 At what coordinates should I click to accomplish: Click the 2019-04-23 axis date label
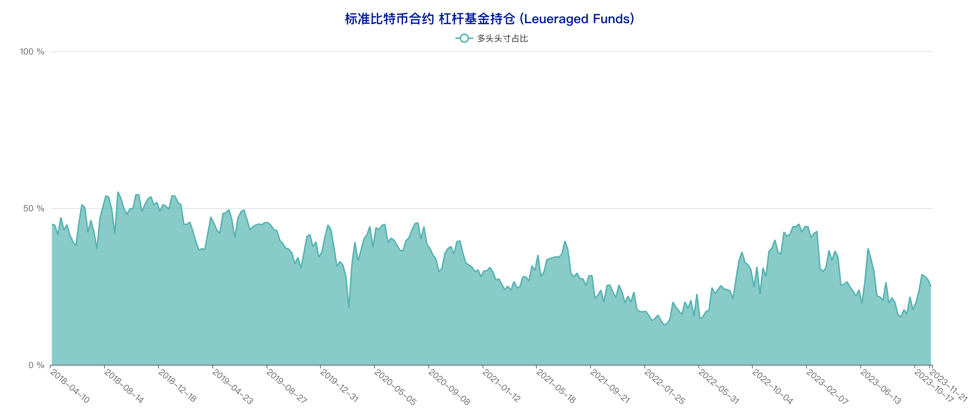232,386
